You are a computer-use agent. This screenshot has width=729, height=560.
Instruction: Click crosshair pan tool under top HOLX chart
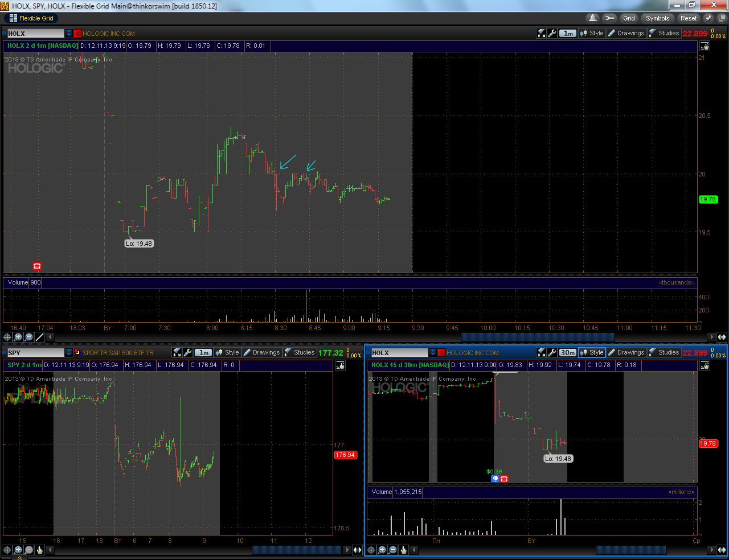[x=7, y=337]
